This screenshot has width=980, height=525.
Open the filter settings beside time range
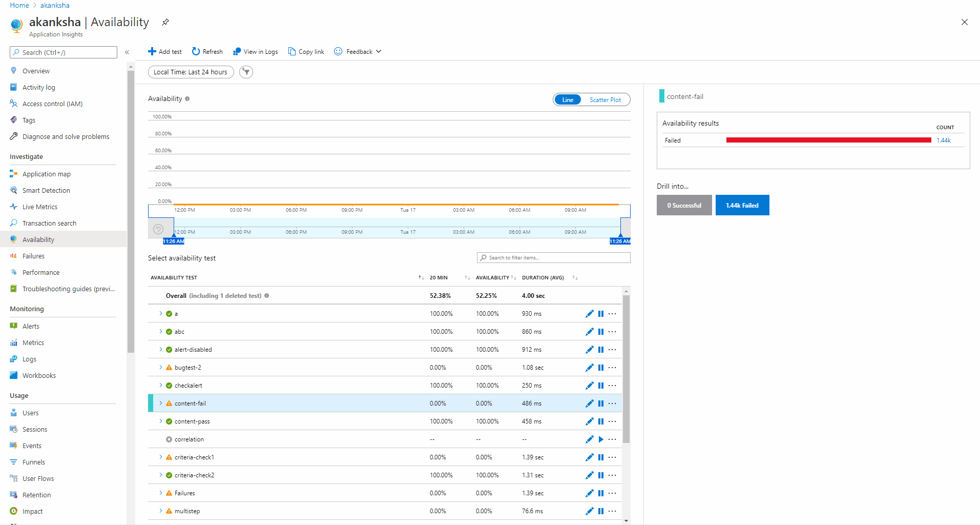(x=246, y=72)
